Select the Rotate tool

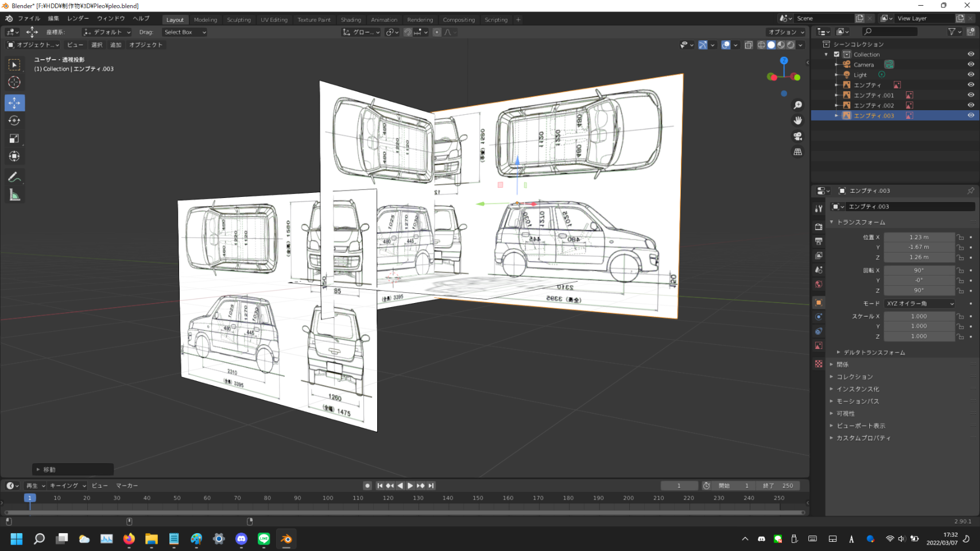(x=14, y=121)
